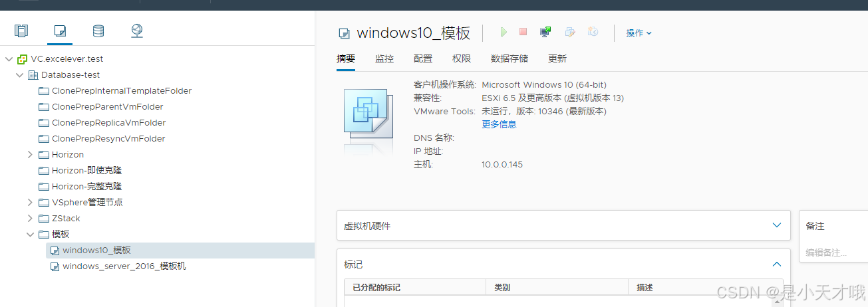Click the Microsoft Windows 10 (64-bit) text
This screenshot has height=307, width=868.
click(x=544, y=84)
